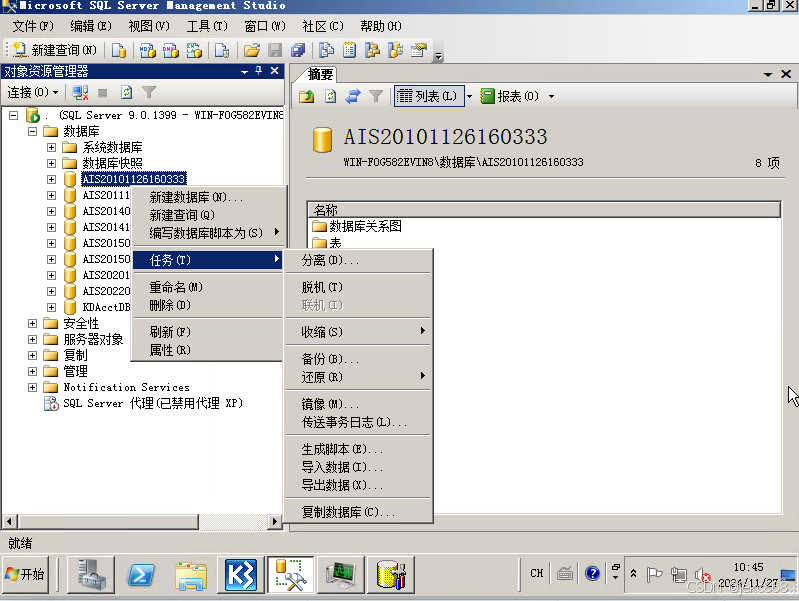Open the File menu

(x=33, y=26)
